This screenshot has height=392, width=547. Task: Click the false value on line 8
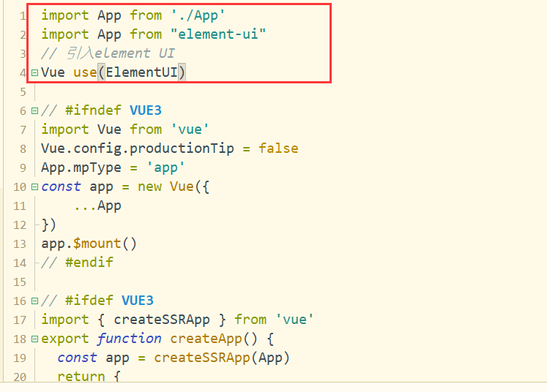pos(278,148)
